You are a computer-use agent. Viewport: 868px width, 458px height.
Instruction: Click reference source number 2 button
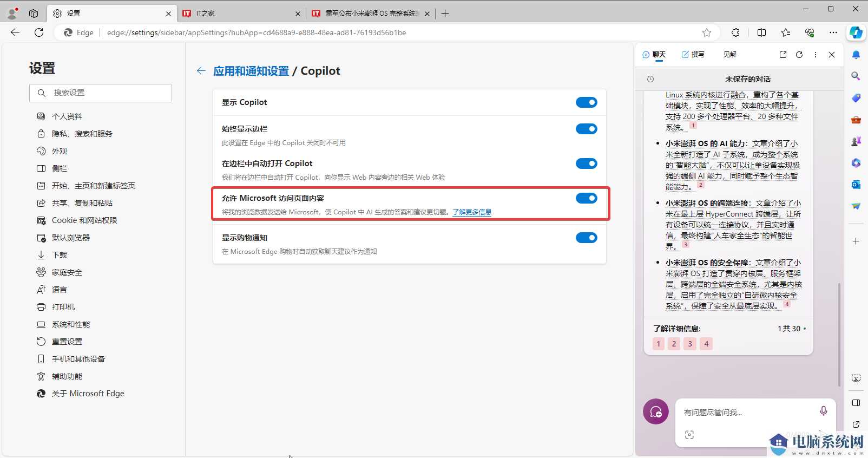(x=674, y=344)
